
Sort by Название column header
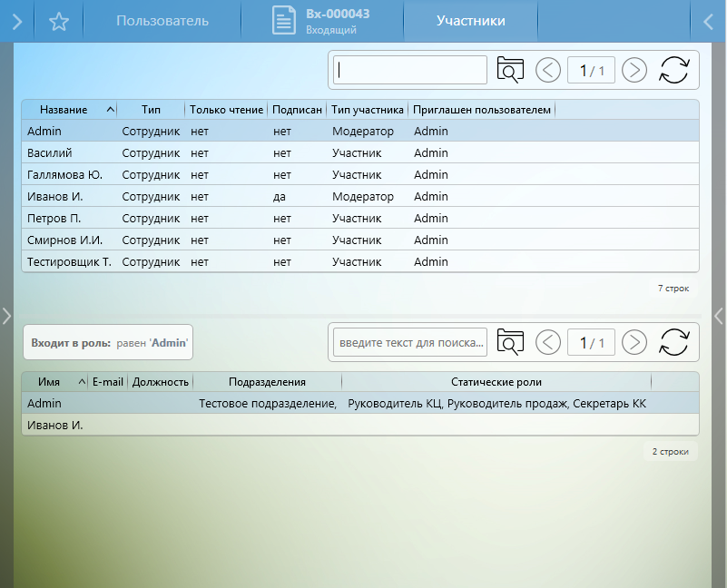pyautogui.click(x=64, y=110)
